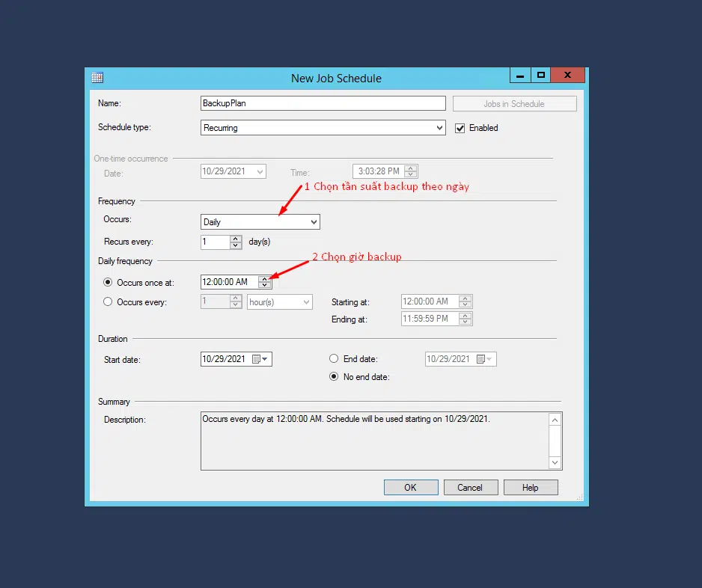The height and width of the screenshot is (588, 702).
Task: Click the Jobs in Schedule button
Action: pyautogui.click(x=514, y=104)
